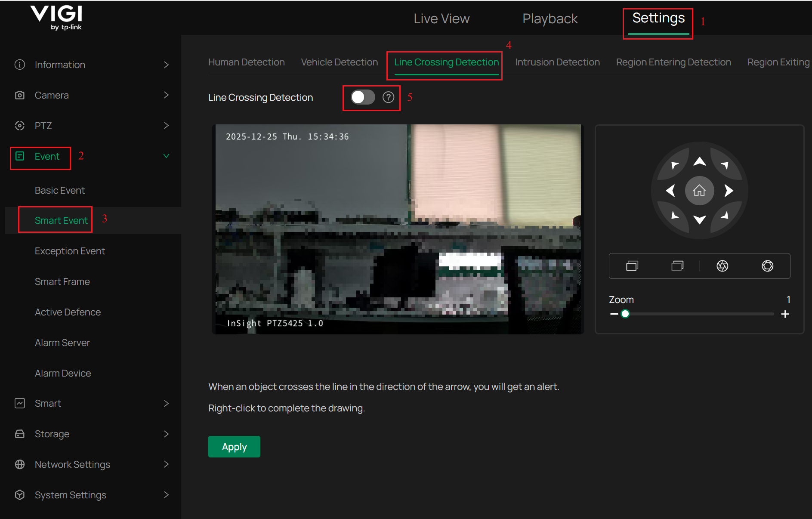Collapse the Event section chevron

166,156
